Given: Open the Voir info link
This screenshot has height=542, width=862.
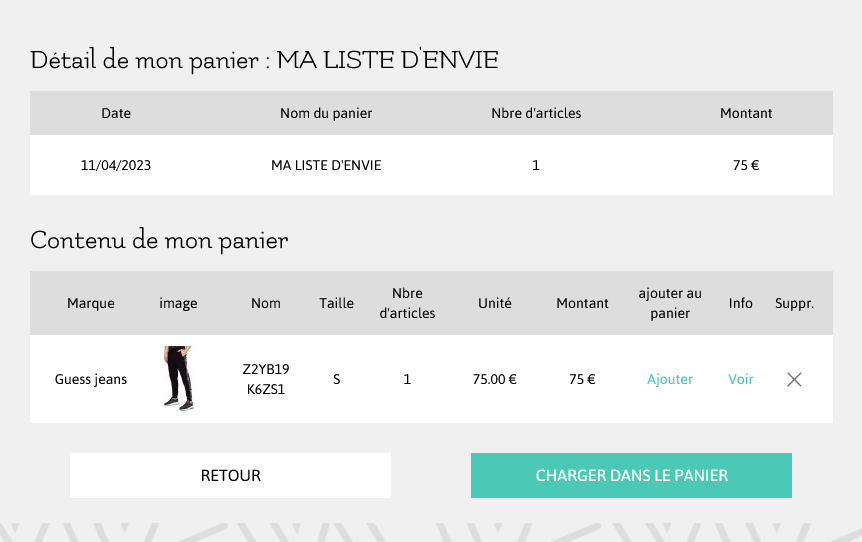Looking at the screenshot, I should [741, 379].
